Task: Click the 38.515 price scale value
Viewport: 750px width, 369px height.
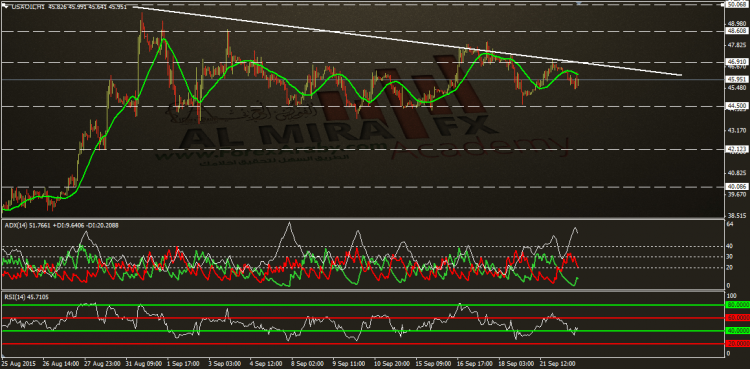Action: [736, 216]
